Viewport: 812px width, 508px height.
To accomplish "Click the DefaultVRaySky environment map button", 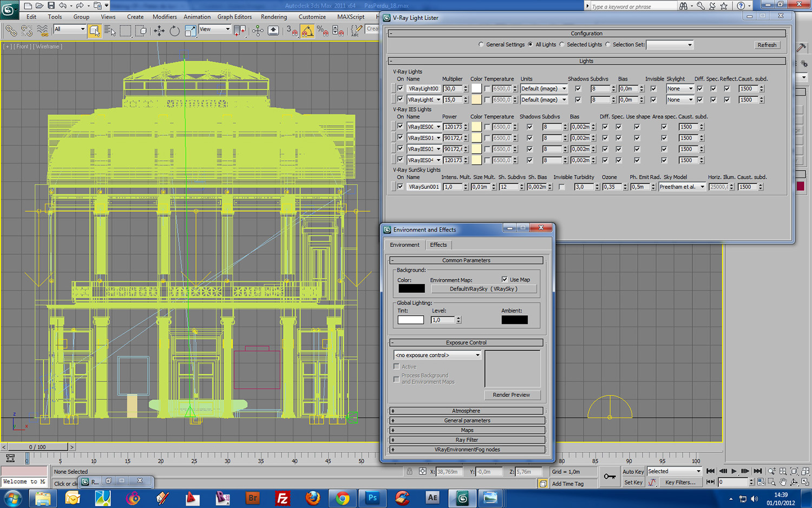I will point(483,289).
